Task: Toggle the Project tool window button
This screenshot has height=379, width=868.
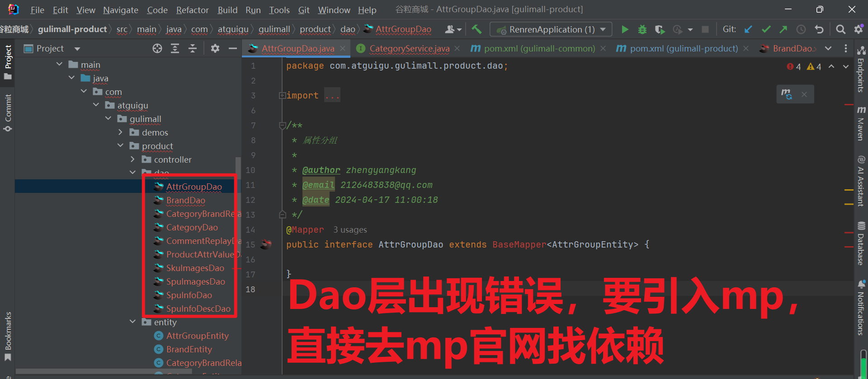Action: point(8,62)
